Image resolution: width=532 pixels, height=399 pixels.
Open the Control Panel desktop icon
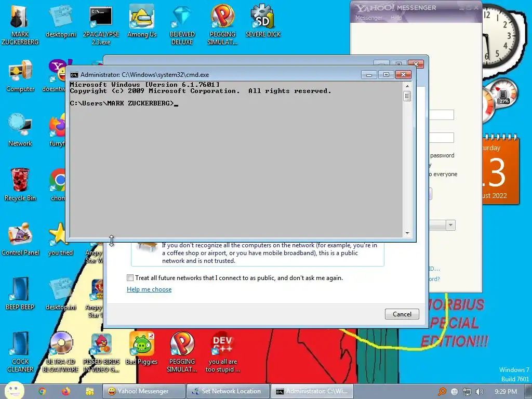[x=20, y=239]
